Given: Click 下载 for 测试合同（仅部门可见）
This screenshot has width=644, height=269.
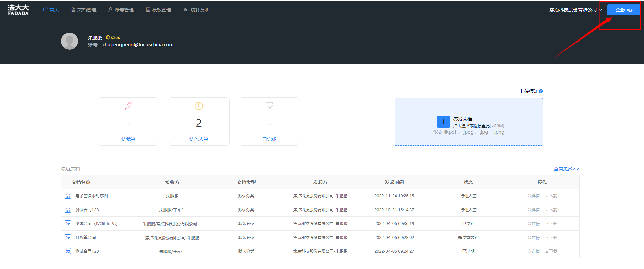Looking at the screenshot, I should pyautogui.click(x=551, y=224).
